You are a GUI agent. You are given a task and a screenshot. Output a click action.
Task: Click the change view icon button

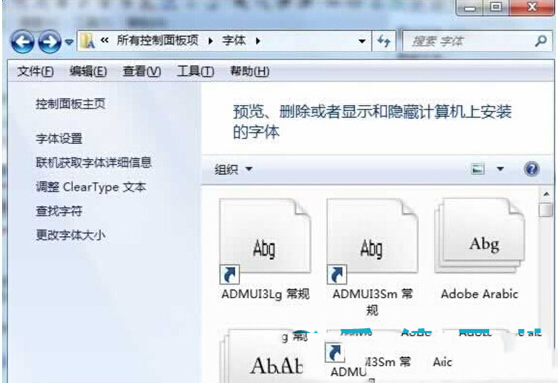pos(478,169)
